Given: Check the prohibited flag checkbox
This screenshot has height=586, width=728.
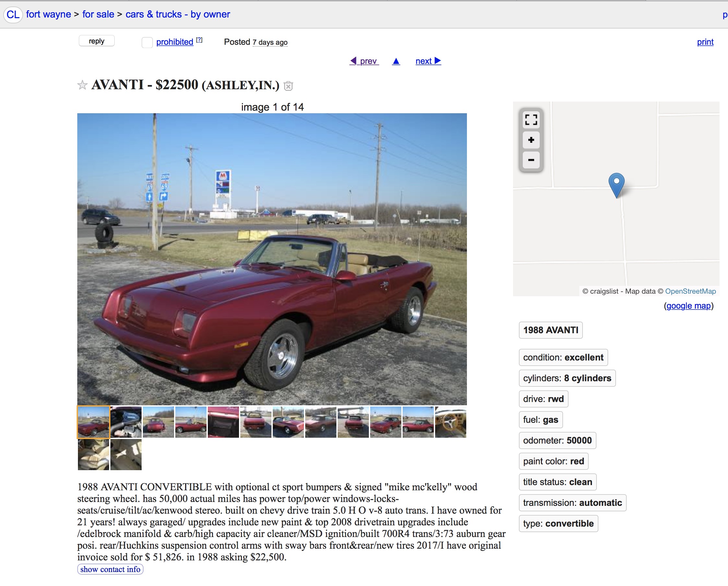Looking at the screenshot, I should point(147,43).
